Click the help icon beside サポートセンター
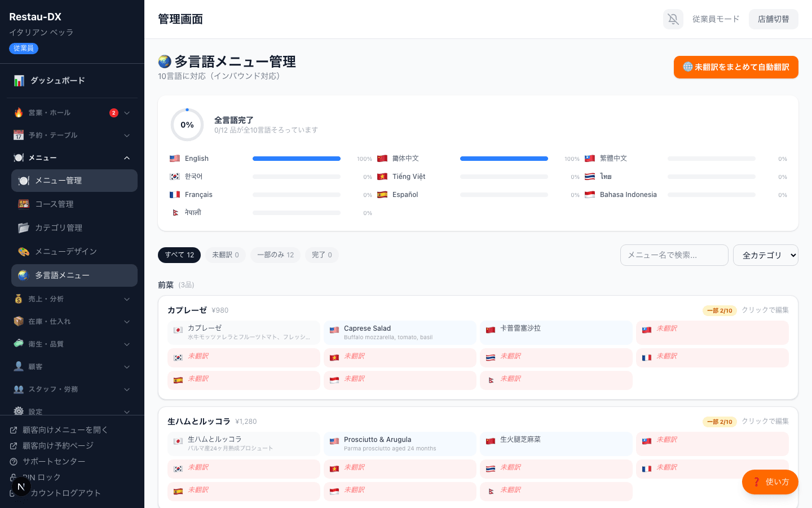This screenshot has width=812, height=508. point(14,462)
